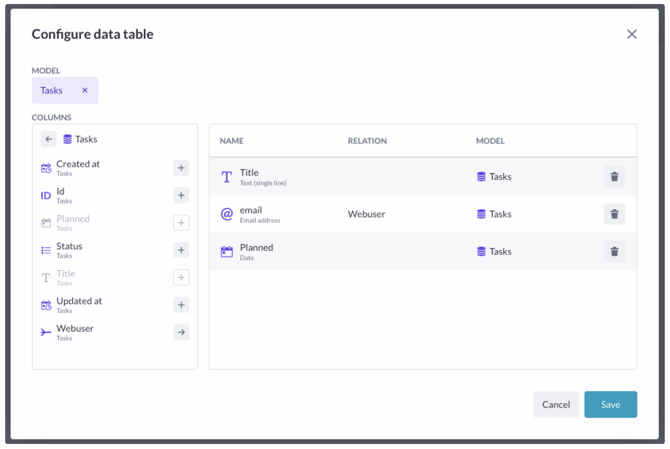Screen dimensions: 670x449
Task: Delete the email column row
Action: (614, 214)
